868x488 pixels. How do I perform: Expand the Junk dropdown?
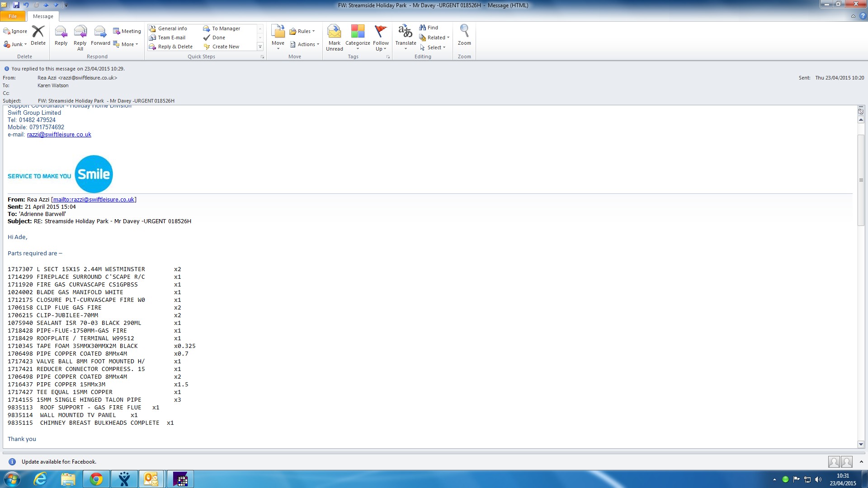25,44
